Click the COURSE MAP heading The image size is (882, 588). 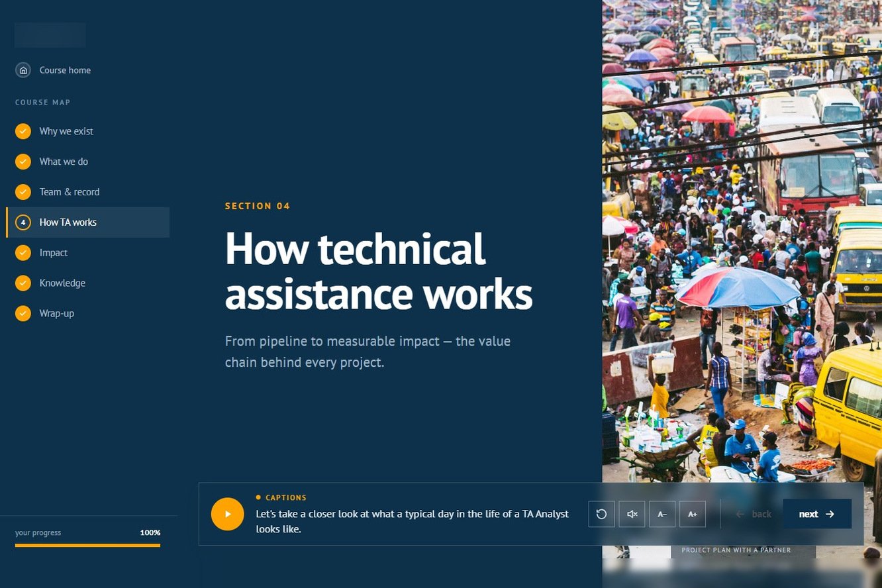pyautogui.click(x=42, y=102)
